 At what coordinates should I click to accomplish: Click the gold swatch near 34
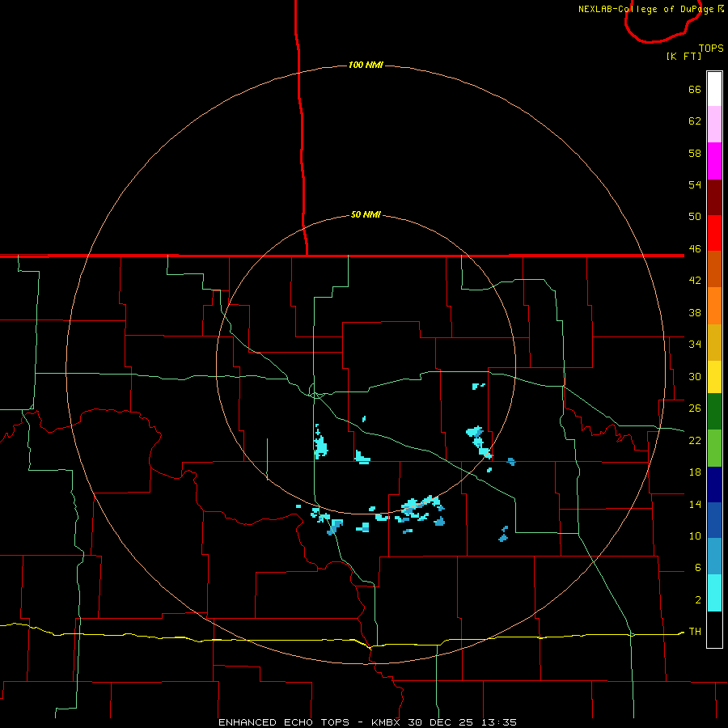[x=714, y=342]
